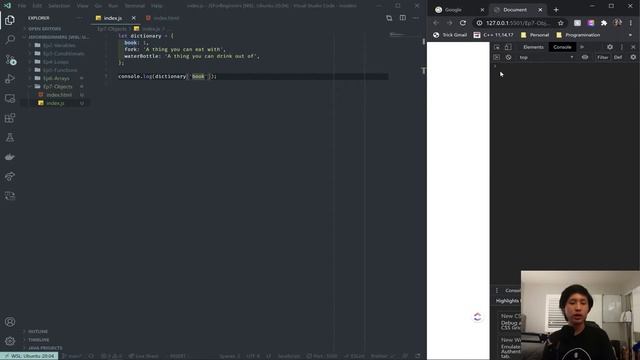Bookmark this page with the star icon
This screenshot has width=640, height=360.
[x=560, y=23]
